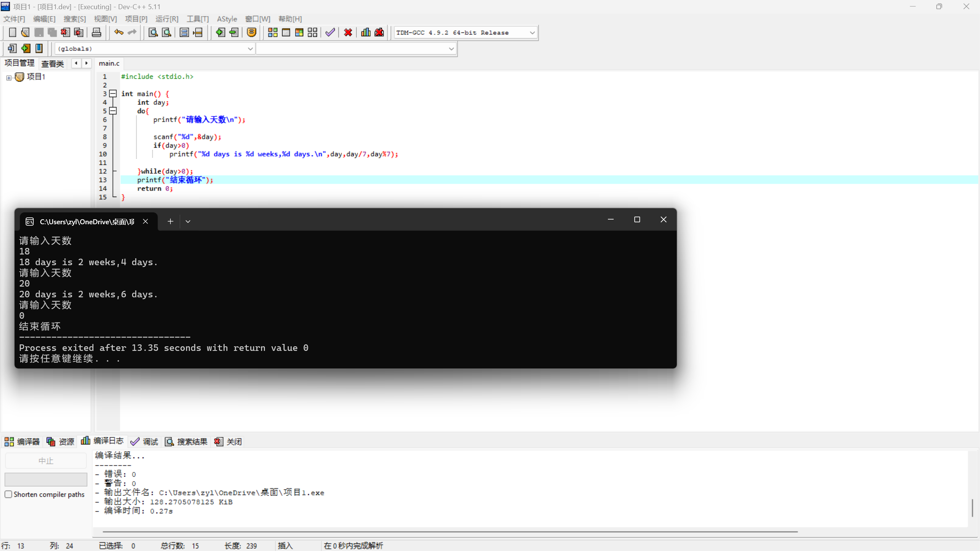
Task: Open the (globals) scope dropdown
Action: click(x=250, y=49)
